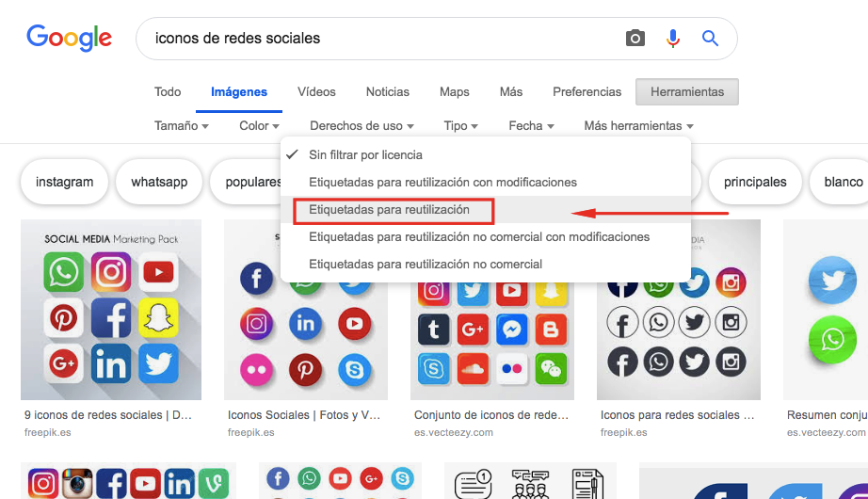The height and width of the screenshot is (499, 868).
Task: Click the camera search-by-image icon
Action: [x=635, y=39]
